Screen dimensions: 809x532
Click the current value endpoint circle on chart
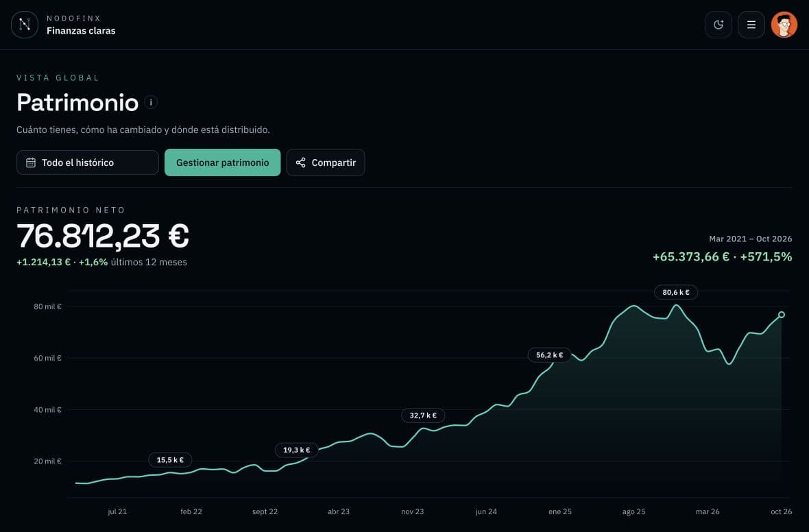pyautogui.click(x=781, y=315)
